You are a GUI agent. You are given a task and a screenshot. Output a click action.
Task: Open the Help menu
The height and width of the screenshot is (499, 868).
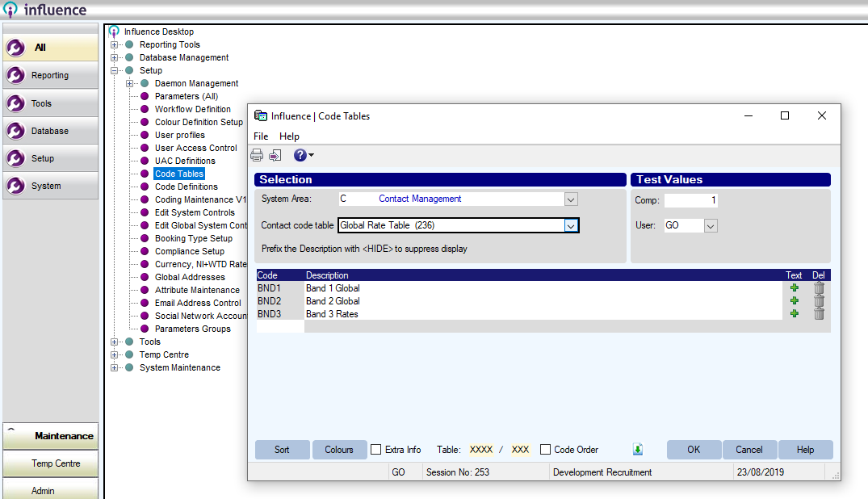[289, 136]
